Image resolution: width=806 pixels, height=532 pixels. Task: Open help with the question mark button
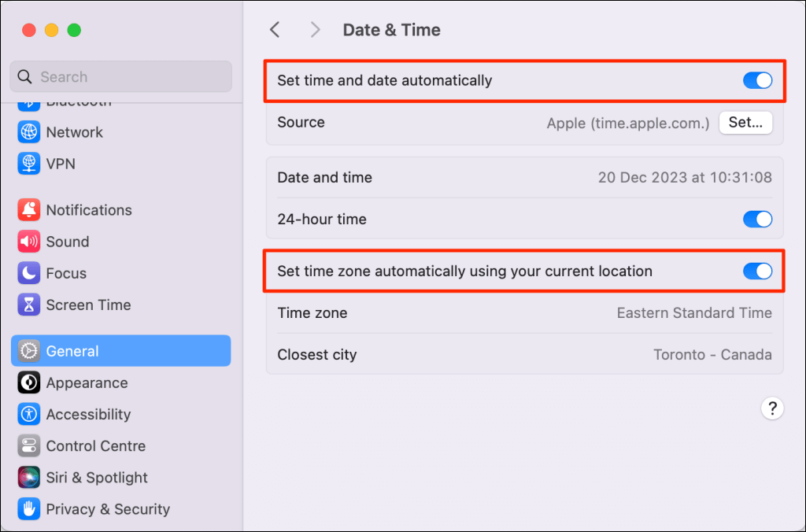click(772, 408)
